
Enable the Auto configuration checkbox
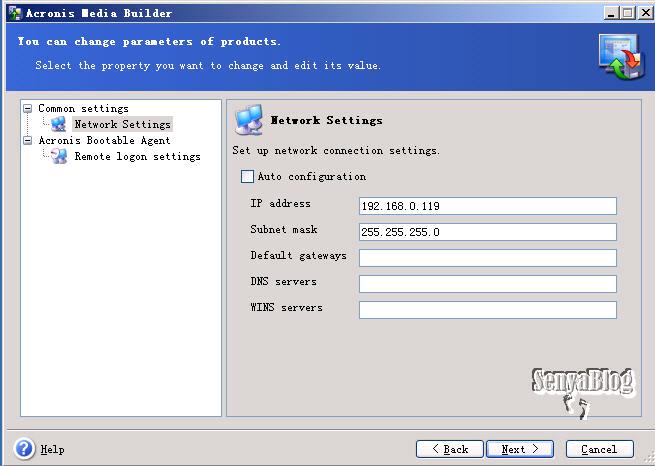coord(247,176)
